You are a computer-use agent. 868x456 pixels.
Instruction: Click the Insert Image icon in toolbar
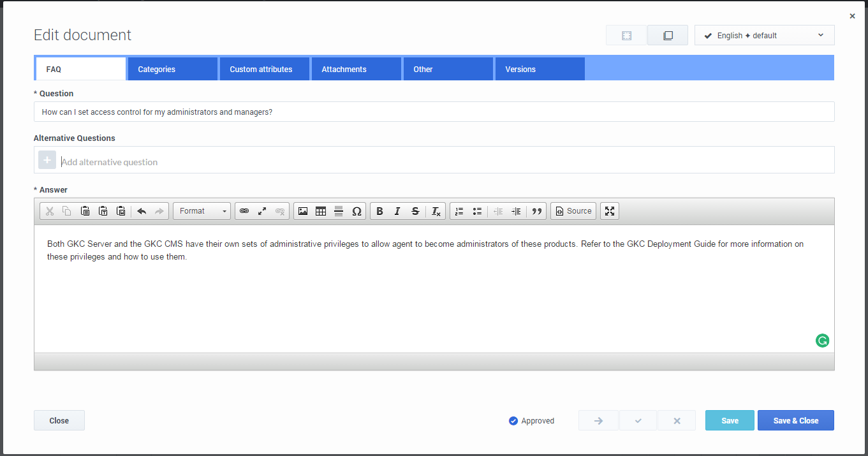tap(303, 211)
